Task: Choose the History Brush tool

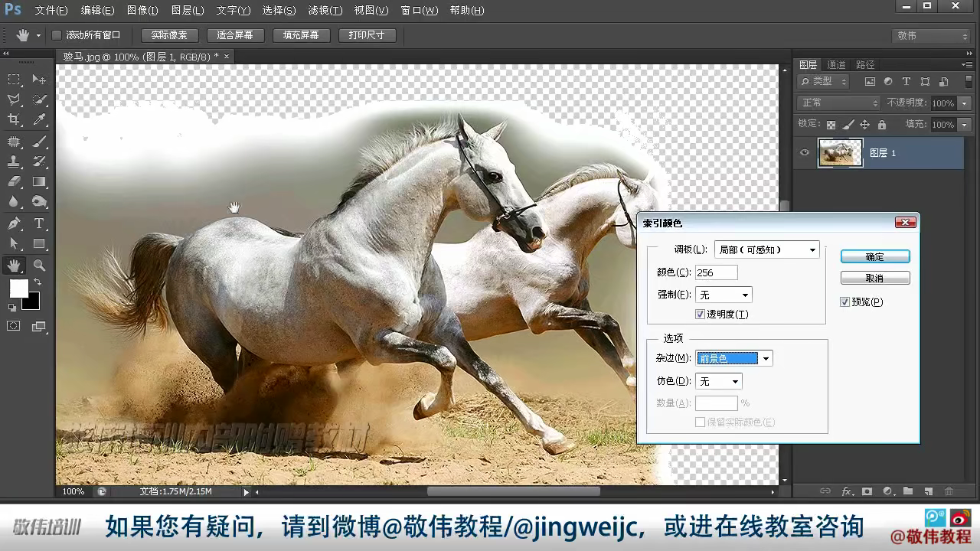Action: [39, 161]
